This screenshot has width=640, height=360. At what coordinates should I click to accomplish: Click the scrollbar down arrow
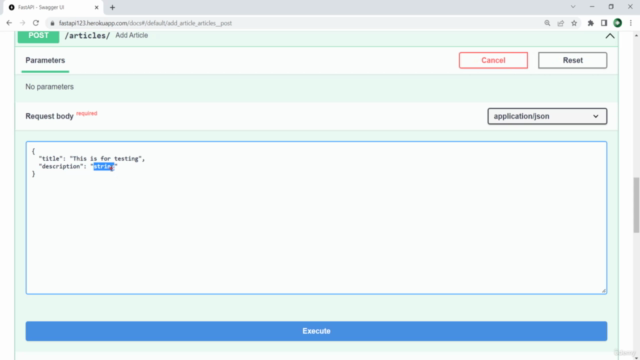pyautogui.click(x=636, y=358)
